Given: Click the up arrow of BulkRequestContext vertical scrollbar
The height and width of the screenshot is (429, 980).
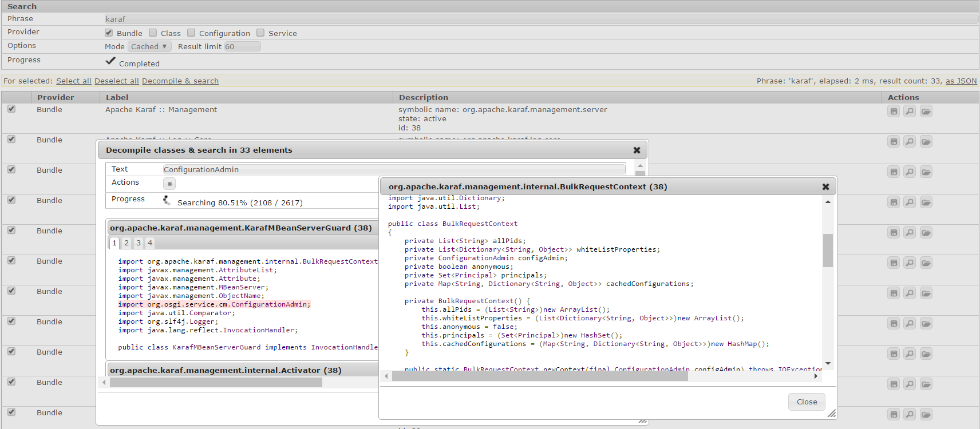Looking at the screenshot, I should [828, 202].
